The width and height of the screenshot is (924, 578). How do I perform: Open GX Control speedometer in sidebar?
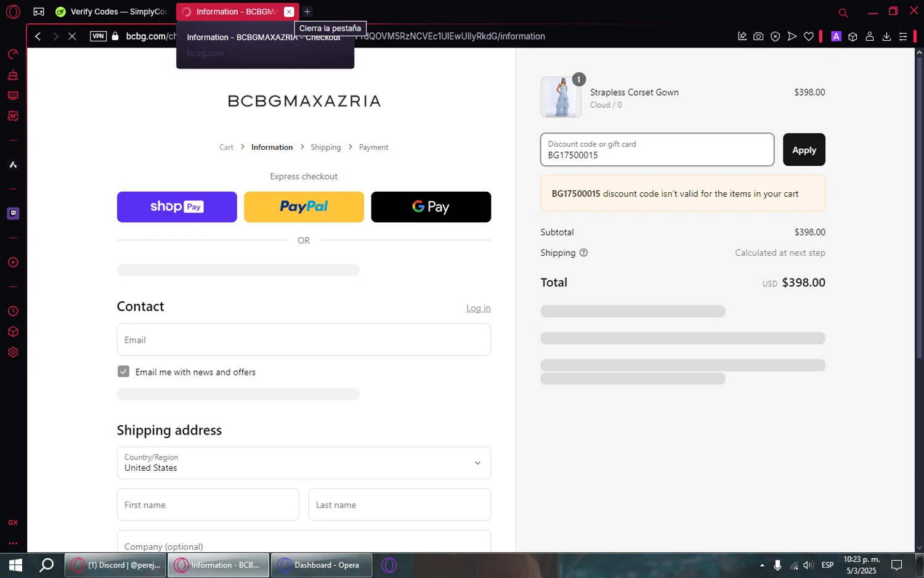pos(13,54)
